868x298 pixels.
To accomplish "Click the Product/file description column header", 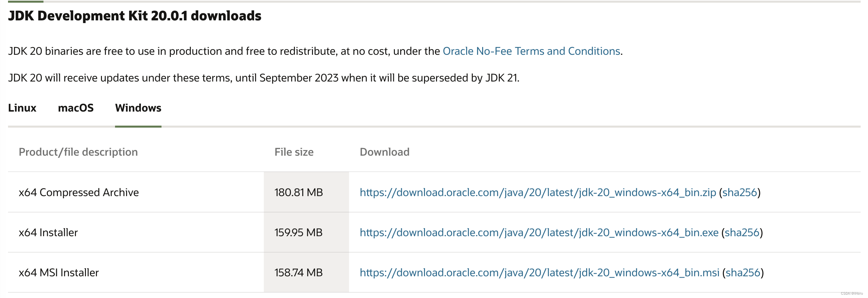I will click(79, 152).
